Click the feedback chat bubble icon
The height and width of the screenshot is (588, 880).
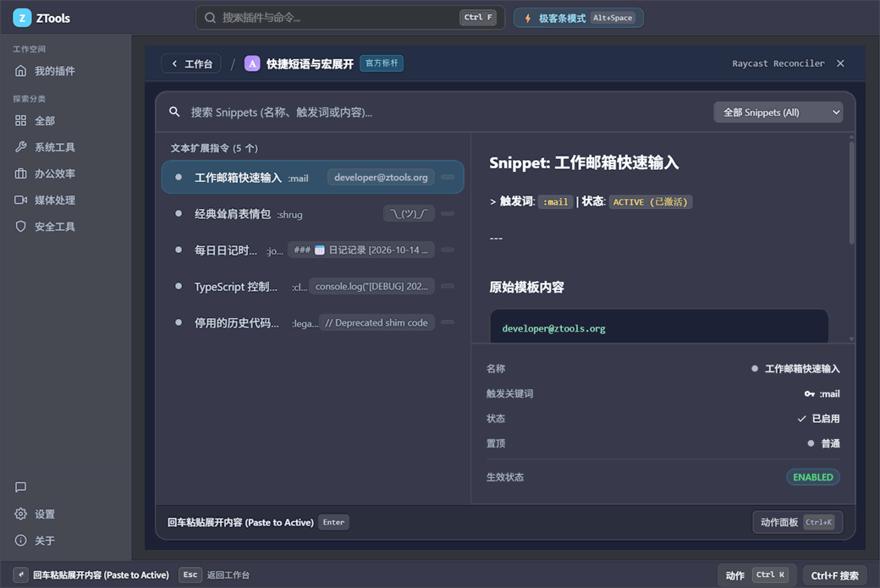pyautogui.click(x=21, y=487)
